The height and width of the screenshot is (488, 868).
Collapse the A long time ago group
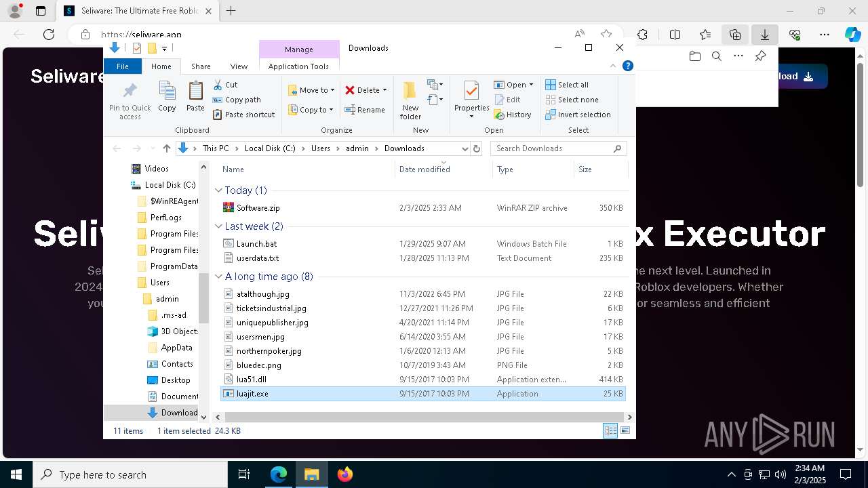tap(219, 277)
